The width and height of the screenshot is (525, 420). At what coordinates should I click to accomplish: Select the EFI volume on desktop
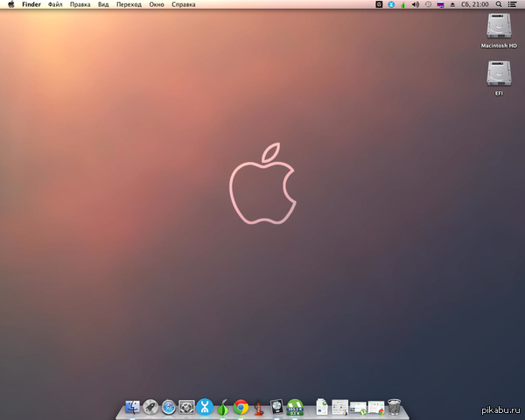[x=499, y=79]
